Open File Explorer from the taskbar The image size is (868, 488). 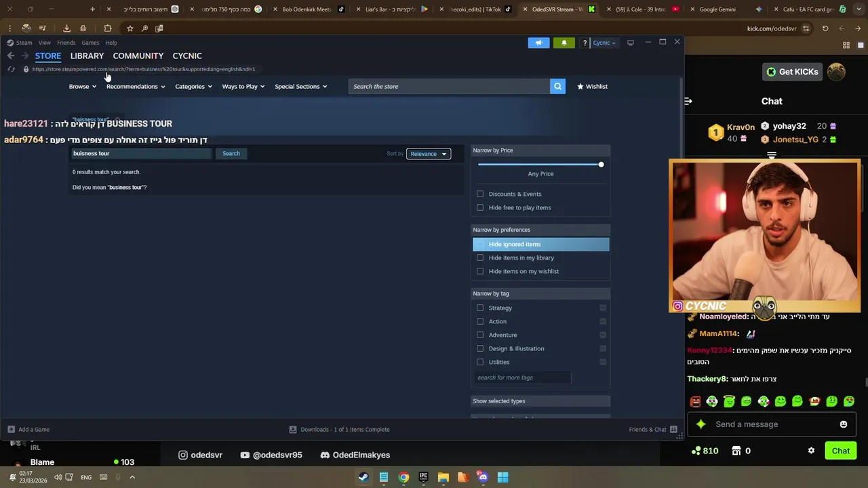(443, 477)
